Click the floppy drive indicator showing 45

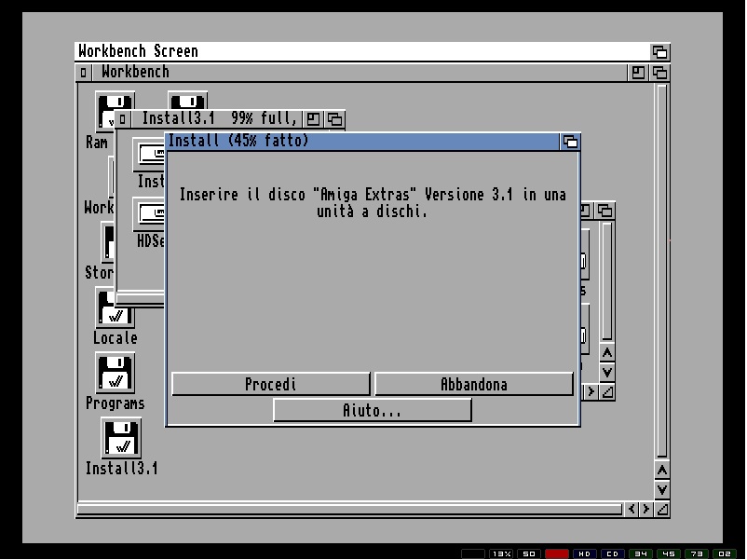669,553
